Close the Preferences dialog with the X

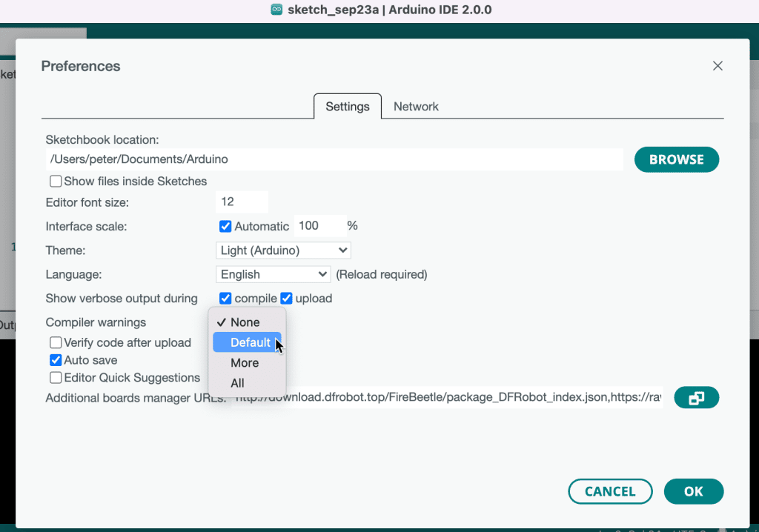[x=717, y=66]
